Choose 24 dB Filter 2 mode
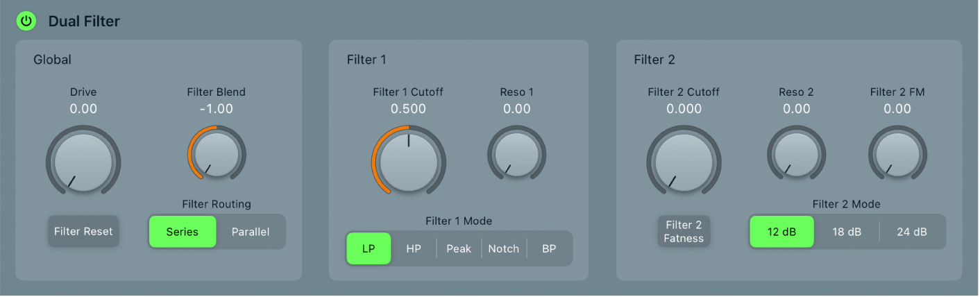980x297 pixels. pos(912,232)
